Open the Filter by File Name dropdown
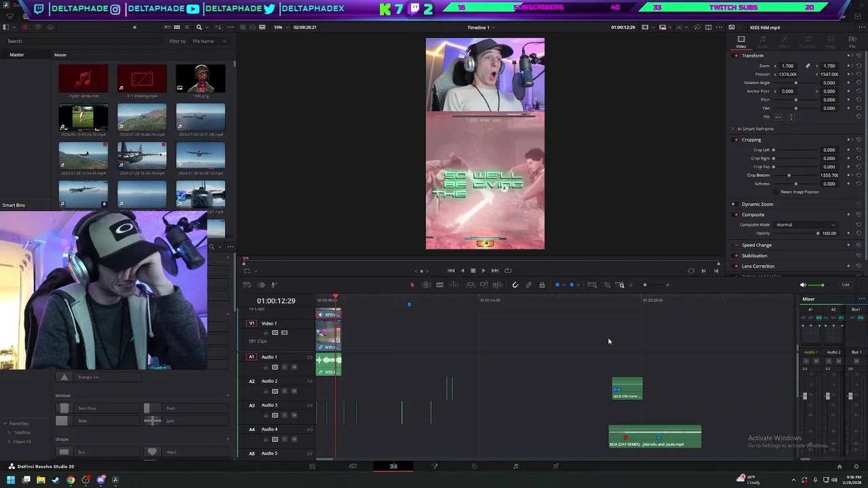This screenshot has height=488, width=868. click(208, 41)
